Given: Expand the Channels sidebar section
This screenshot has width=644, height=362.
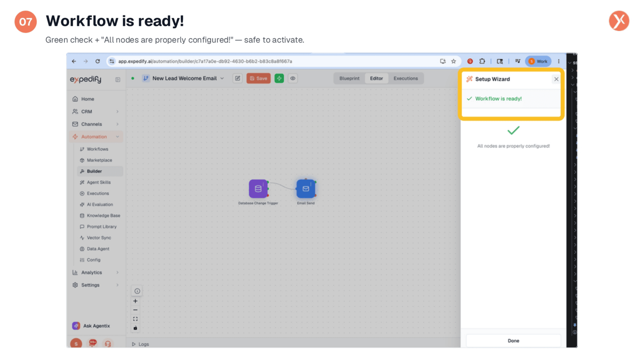Looking at the screenshot, I should (97, 124).
